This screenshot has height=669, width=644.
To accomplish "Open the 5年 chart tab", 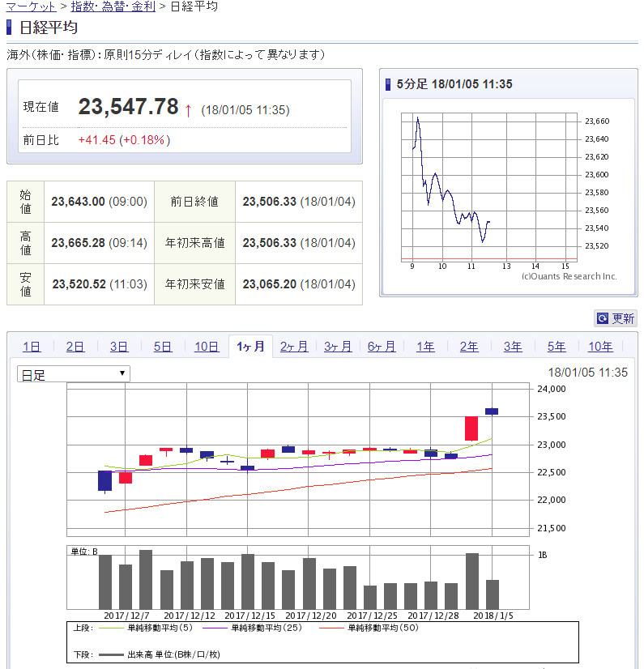I will [x=557, y=347].
